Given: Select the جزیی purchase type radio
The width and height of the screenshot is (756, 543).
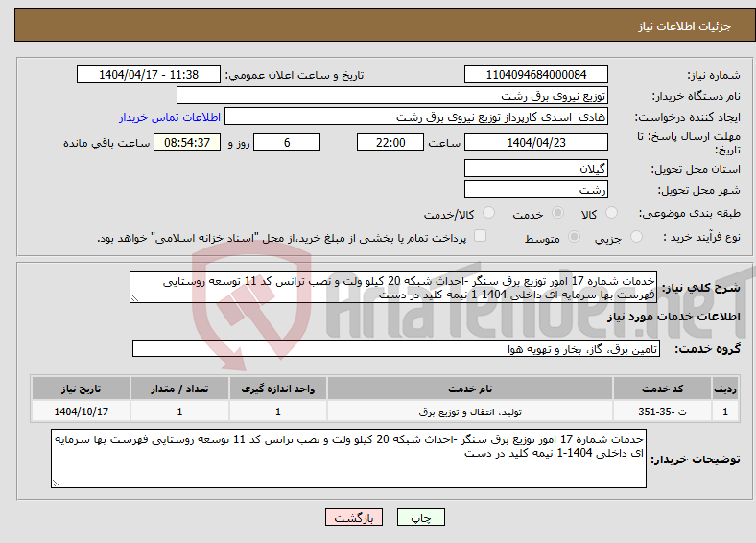Looking at the screenshot, I should [636, 237].
